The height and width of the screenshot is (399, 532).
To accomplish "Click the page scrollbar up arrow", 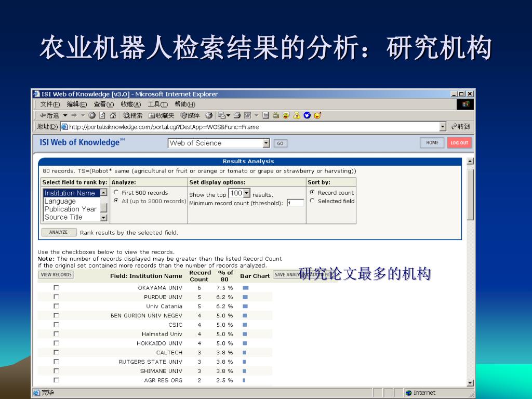I will (x=470, y=161).
